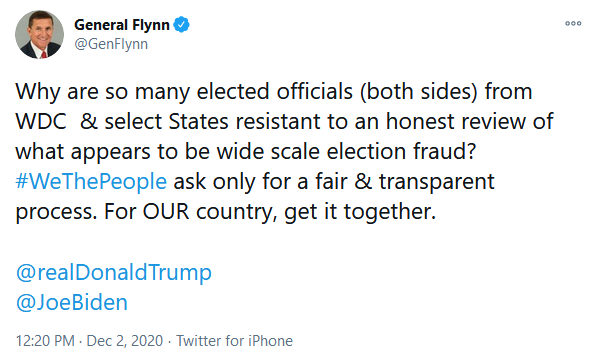Open the three-dot more options menu
This screenshot has width=598, height=362.
(573, 24)
